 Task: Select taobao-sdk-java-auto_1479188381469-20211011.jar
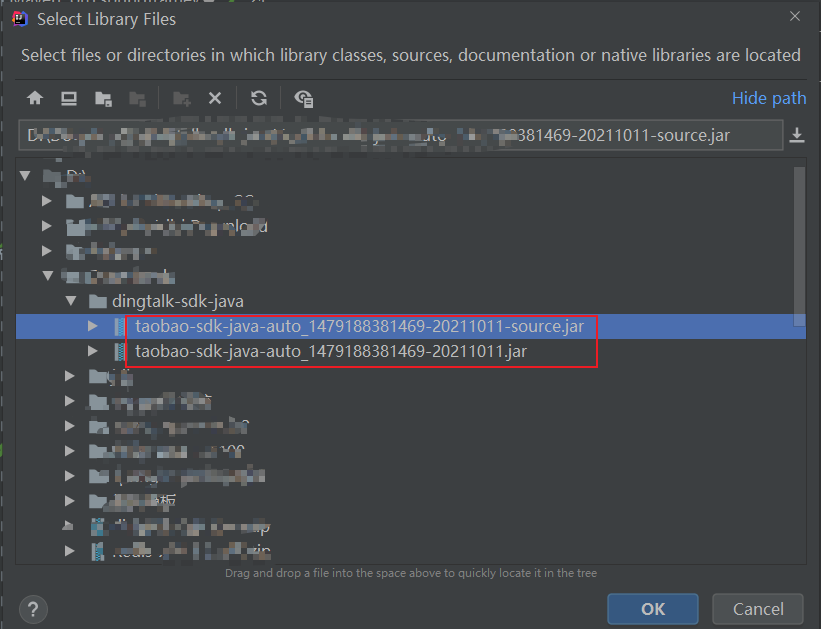coord(331,351)
